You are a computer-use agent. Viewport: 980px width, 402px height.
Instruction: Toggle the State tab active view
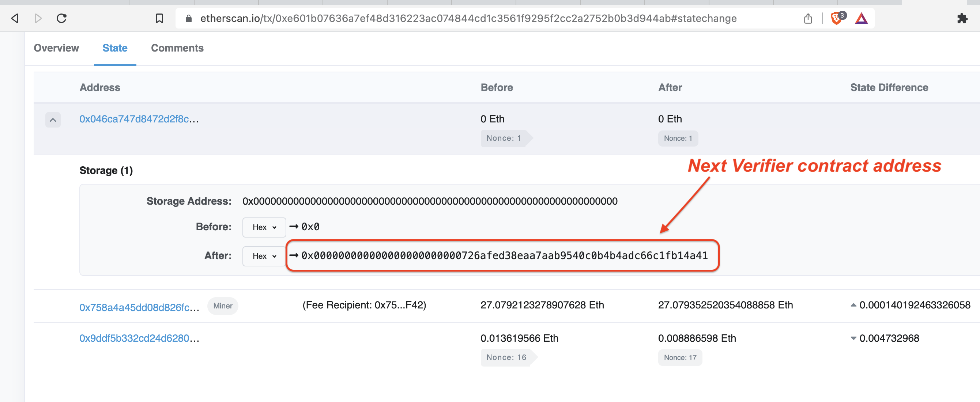pyautogui.click(x=114, y=48)
